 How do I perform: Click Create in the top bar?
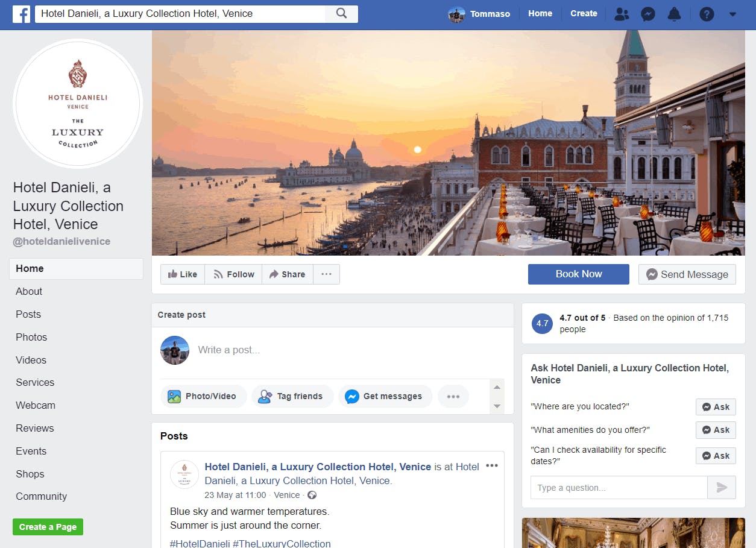point(584,13)
